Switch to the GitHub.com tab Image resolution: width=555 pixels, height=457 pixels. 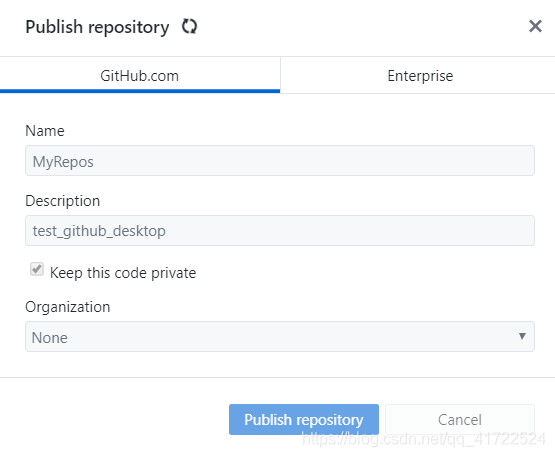click(140, 75)
